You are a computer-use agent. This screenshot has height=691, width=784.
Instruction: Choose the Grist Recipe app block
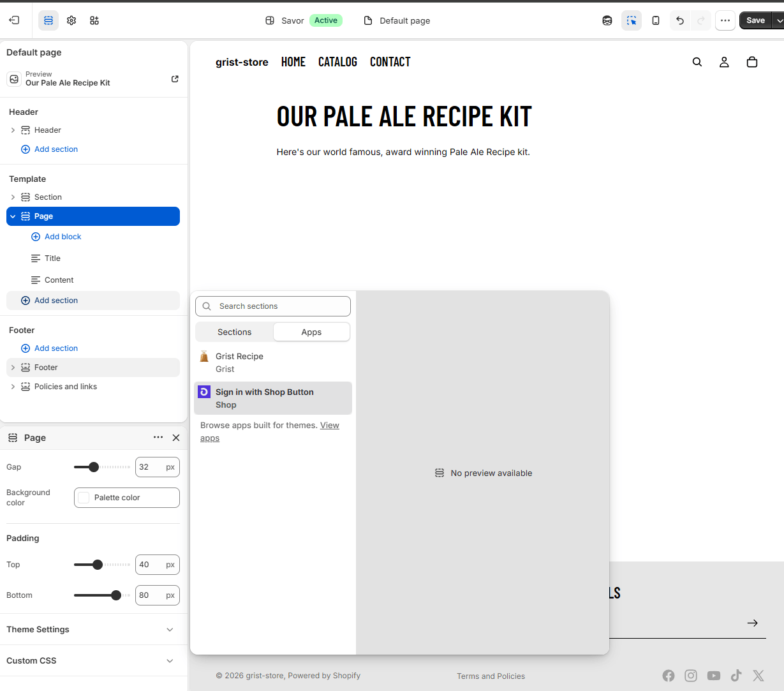273,362
